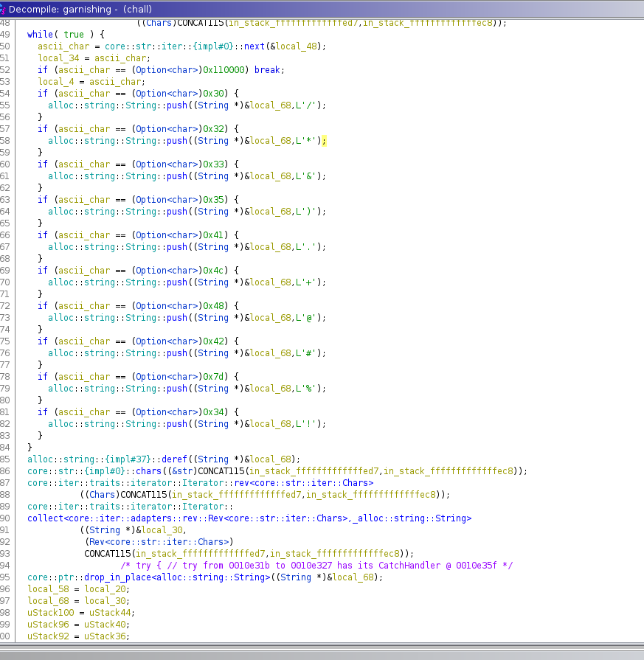Click the Decompile window icon in title bar
The height and width of the screenshot is (660, 644).
coord(2,10)
